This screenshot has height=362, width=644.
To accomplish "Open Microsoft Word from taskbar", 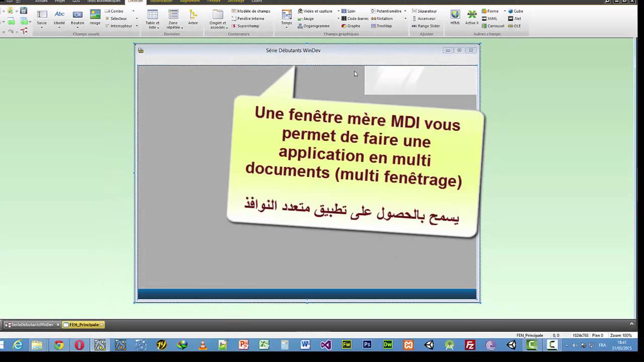I will (305, 345).
